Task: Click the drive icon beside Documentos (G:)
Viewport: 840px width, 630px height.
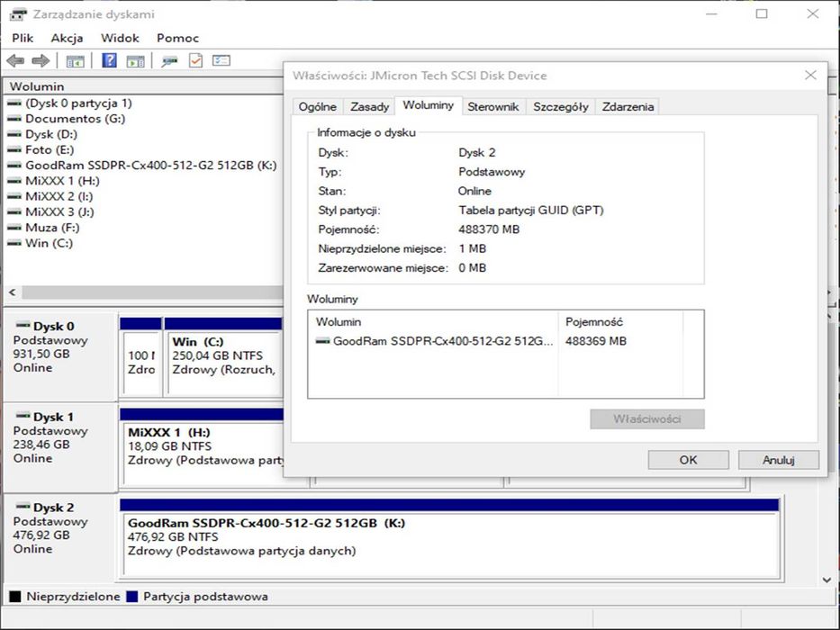Action: pos(14,119)
